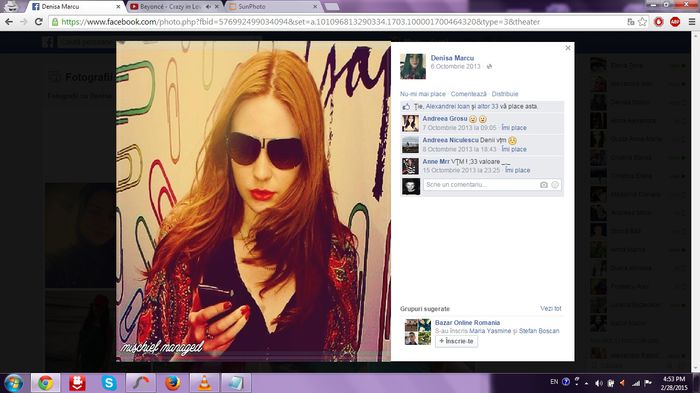Toggle the like with Nu-mi mai place
The height and width of the screenshot is (393, 700).
422,94
